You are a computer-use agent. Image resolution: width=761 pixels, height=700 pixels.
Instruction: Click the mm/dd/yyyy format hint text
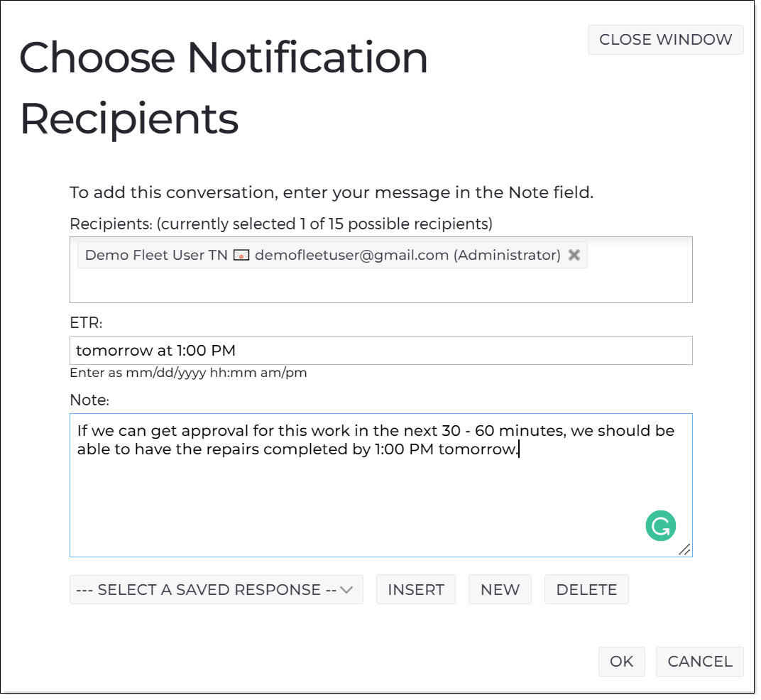[x=188, y=373]
